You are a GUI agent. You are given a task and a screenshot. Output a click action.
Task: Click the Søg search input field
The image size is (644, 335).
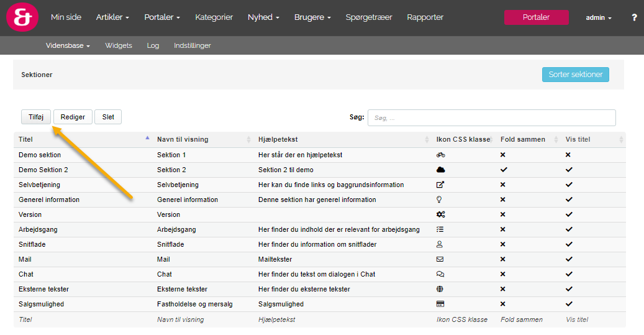coord(491,117)
